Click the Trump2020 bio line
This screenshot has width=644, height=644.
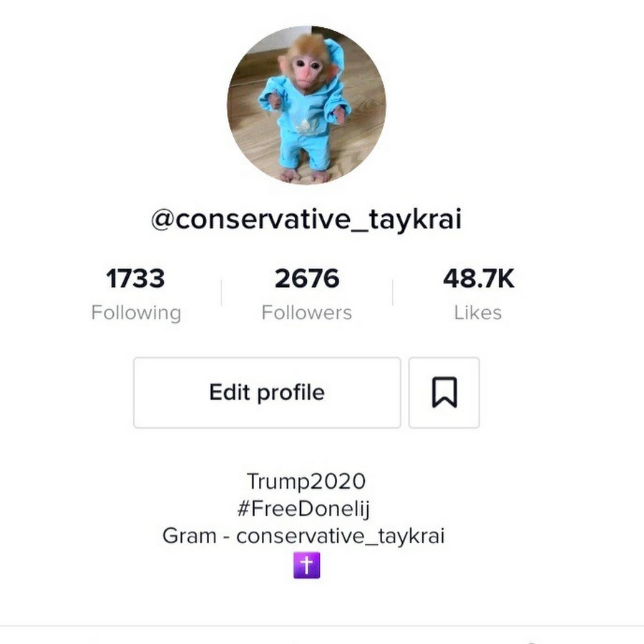click(306, 482)
